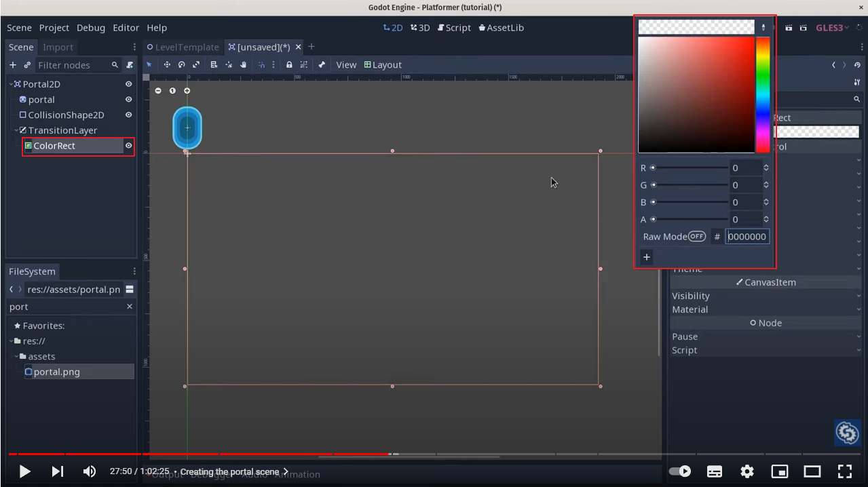The width and height of the screenshot is (868, 487).
Task: Toggle visibility of portal sprite node
Action: pyautogui.click(x=128, y=100)
